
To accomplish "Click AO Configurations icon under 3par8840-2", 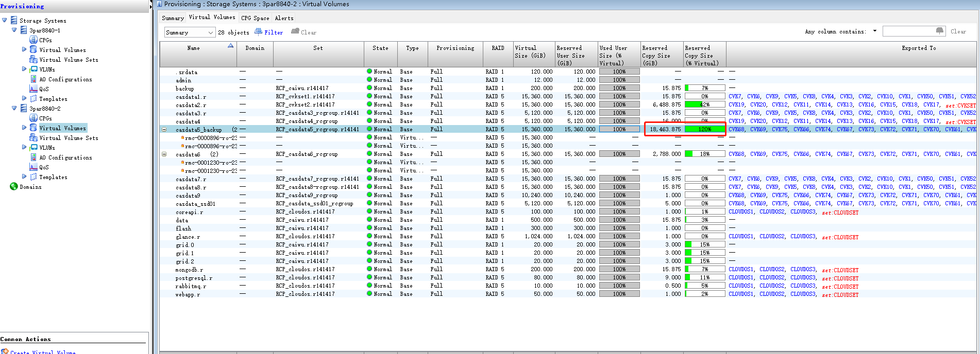I will (x=33, y=157).
